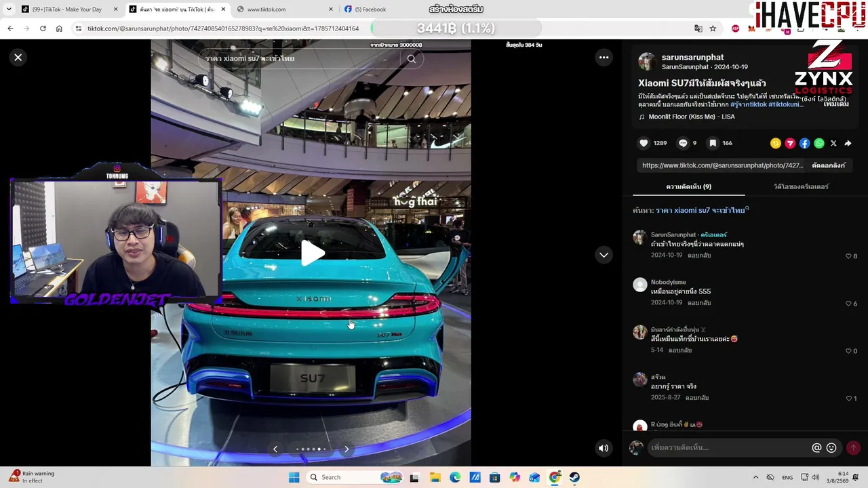
Task: Share the post to Facebook
Action: point(804,143)
